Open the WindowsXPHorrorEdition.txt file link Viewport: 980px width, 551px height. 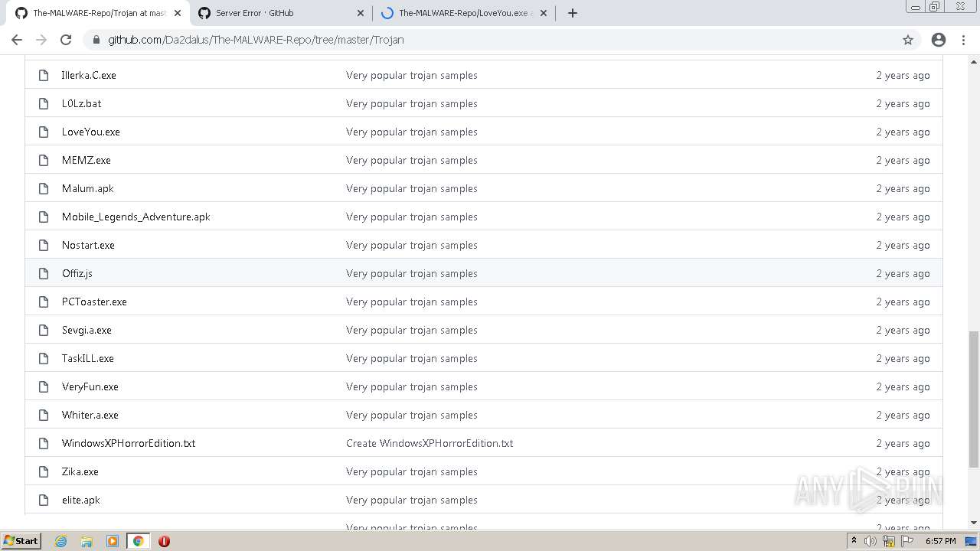click(x=129, y=443)
